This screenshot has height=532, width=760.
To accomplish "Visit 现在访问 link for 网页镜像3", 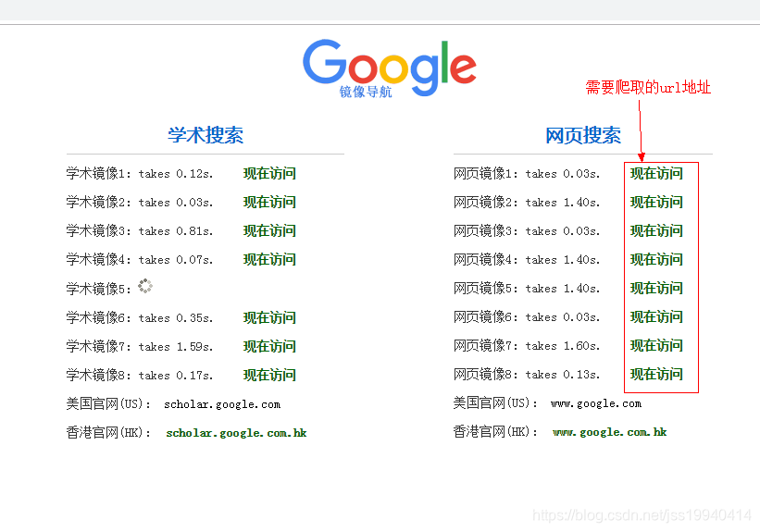I will [x=656, y=230].
